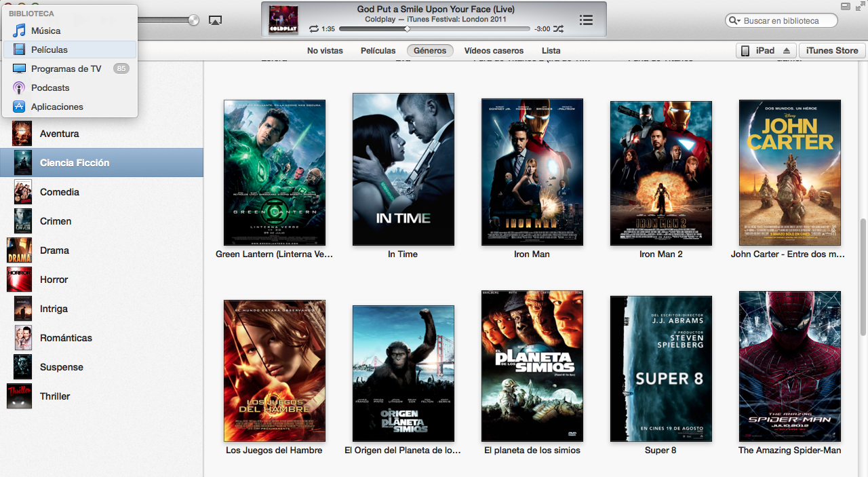Open the AirPlay output icon
868x477 pixels.
(215, 20)
